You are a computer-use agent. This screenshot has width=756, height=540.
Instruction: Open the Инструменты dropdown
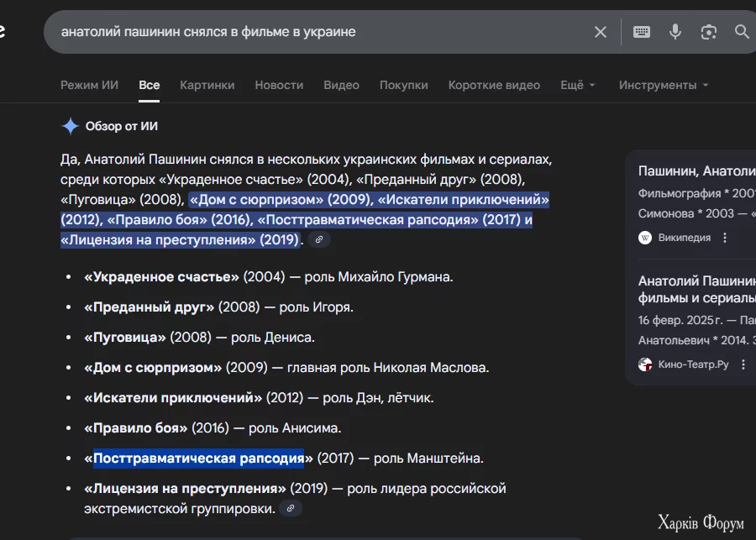point(663,85)
